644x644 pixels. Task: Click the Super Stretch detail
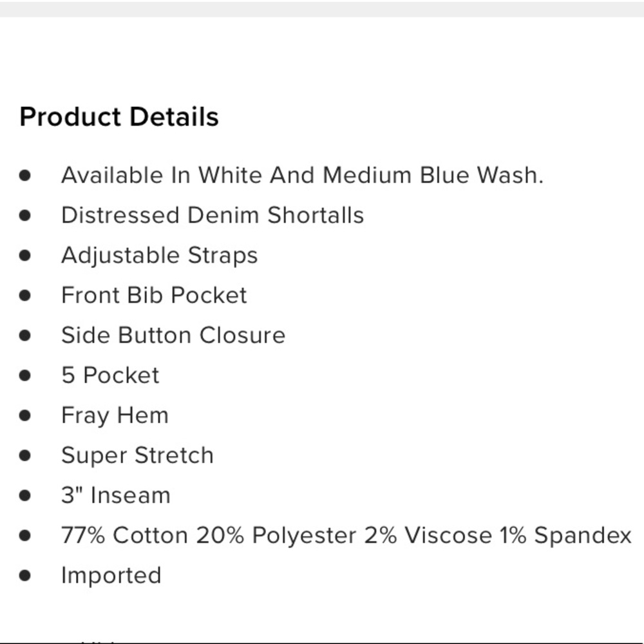click(x=137, y=455)
